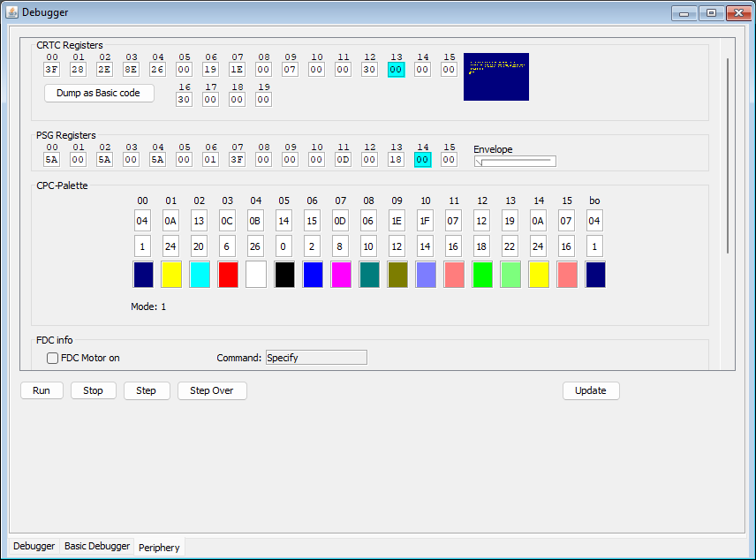Click the Run button
Screen dimensions: 756x560
click(42, 390)
